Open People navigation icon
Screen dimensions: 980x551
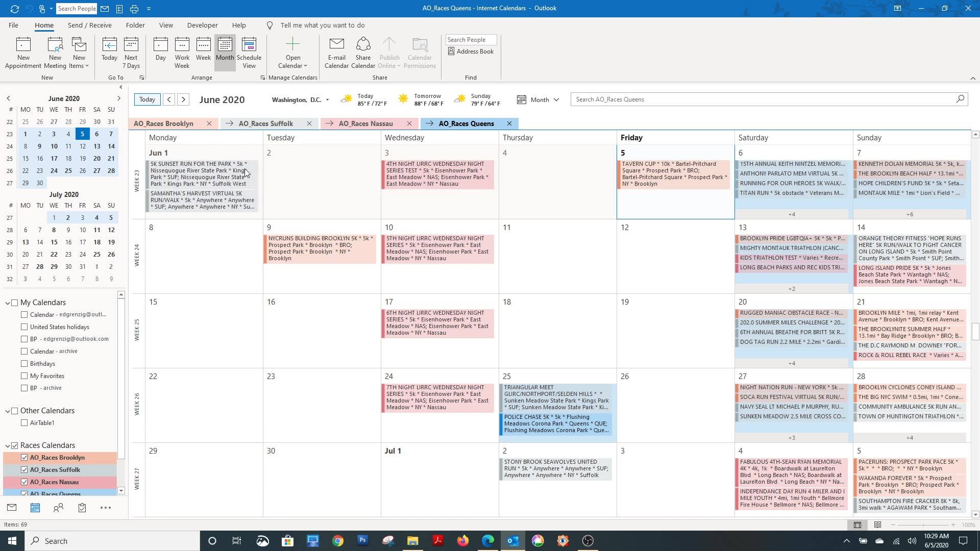click(x=59, y=508)
